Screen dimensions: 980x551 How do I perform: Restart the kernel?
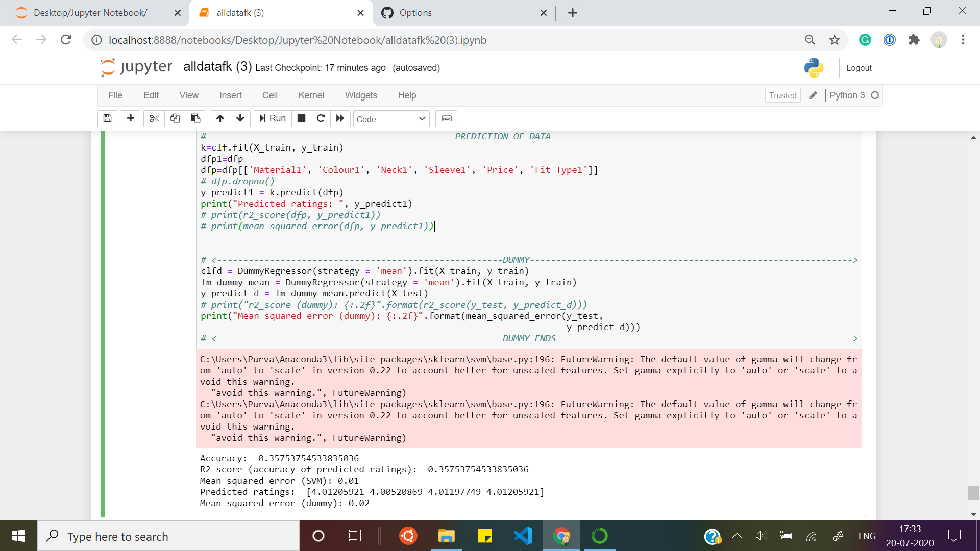321,118
